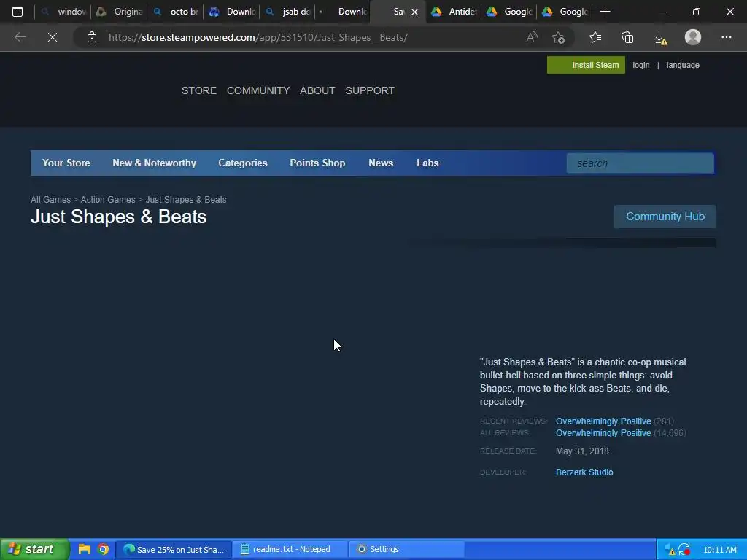Go to COMMUNITY in Steam header

258,90
